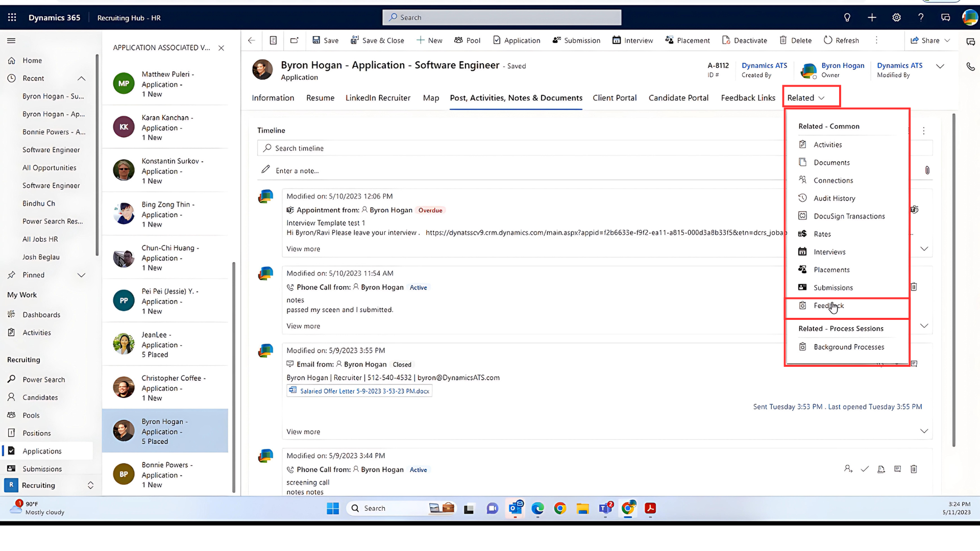Click Interview command button
The width and height of the screenshot is (980, 551).
click(632, 40)
